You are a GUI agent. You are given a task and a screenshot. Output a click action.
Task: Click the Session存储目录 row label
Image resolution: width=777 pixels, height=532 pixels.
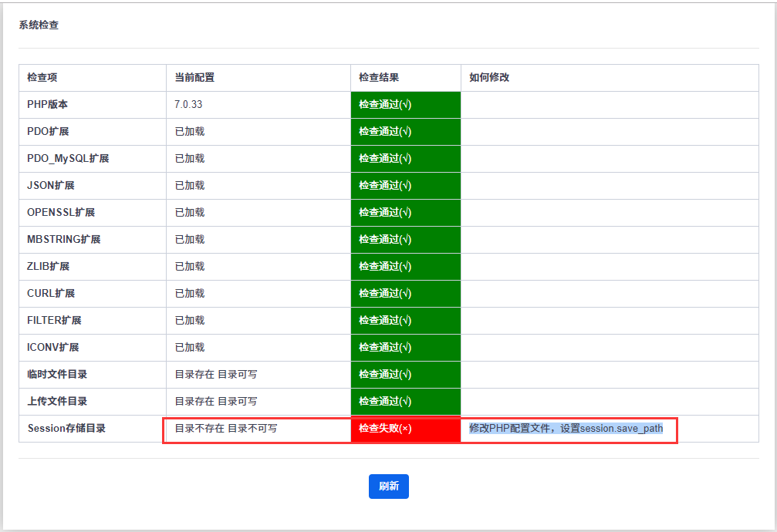click(66, 429)
